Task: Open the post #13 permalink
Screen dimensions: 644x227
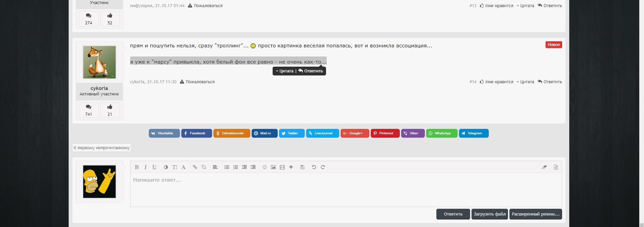Action: 473,6
